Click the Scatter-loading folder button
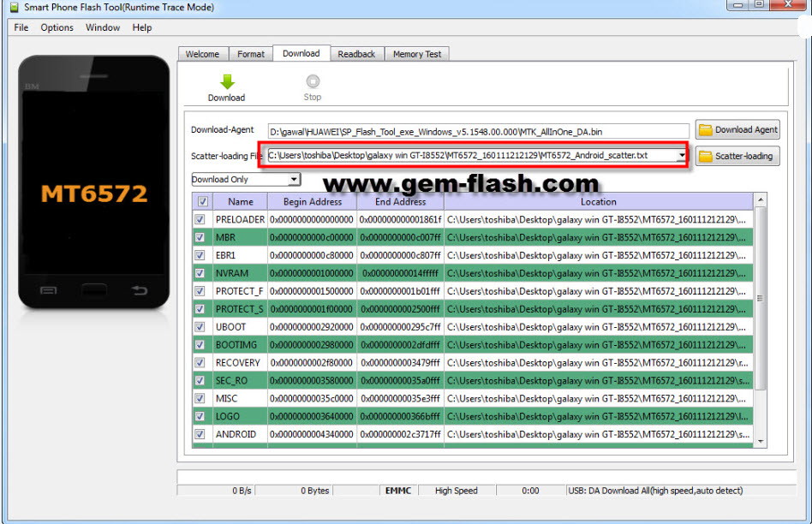The image size is (812, 524). tap(737, 156)
